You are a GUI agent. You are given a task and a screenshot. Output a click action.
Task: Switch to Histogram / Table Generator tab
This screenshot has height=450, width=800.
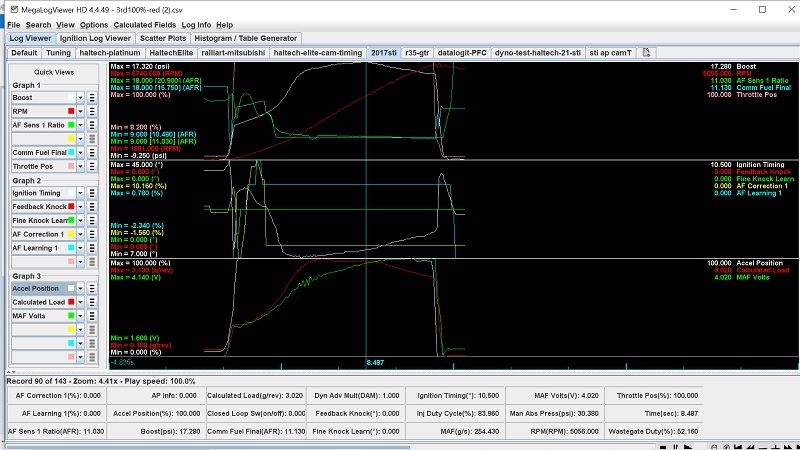[245, 38]
